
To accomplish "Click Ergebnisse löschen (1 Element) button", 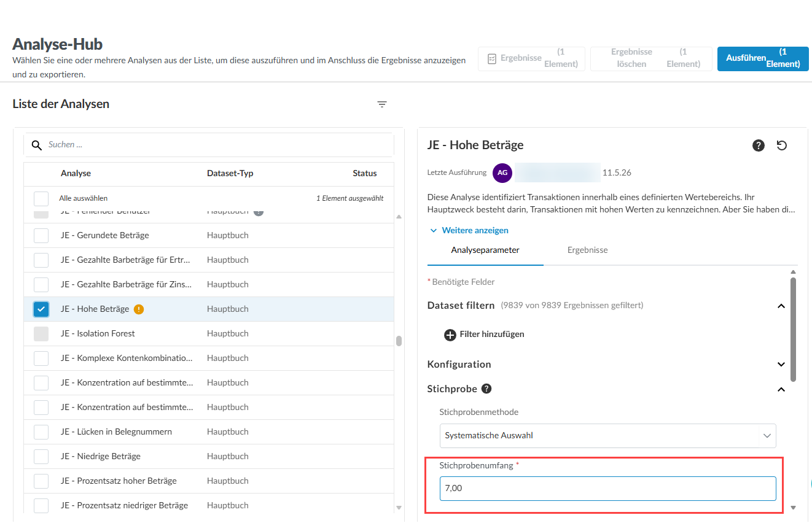I will click(x=651, y=58).
